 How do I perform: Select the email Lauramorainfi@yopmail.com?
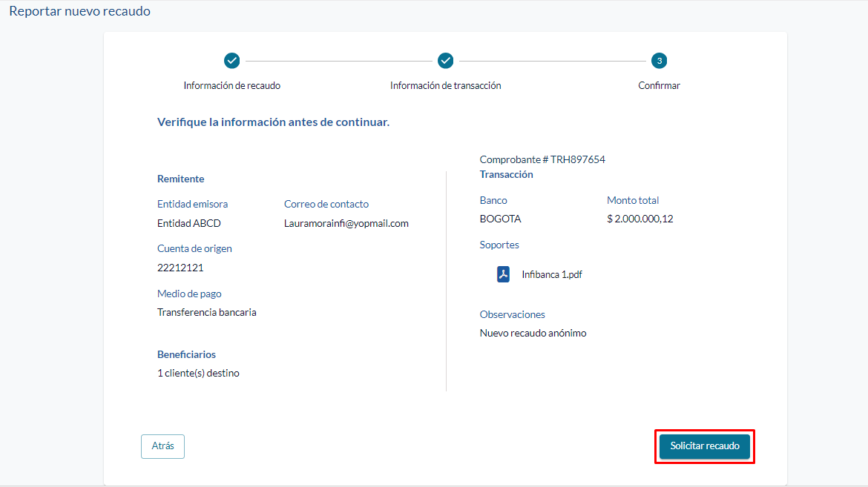click(x=346, y=224)
